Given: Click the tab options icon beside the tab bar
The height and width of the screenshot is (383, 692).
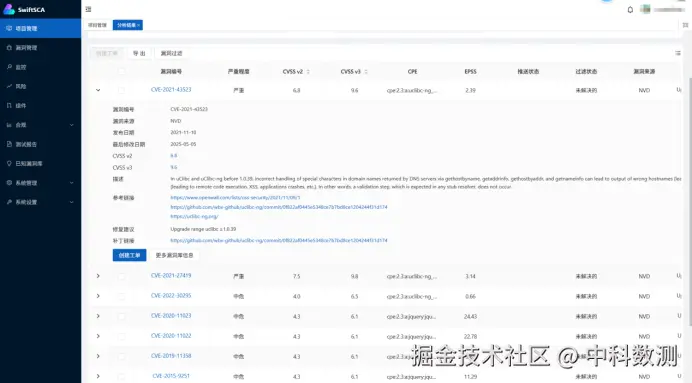Looking at the screenshot, I should 685,25.
